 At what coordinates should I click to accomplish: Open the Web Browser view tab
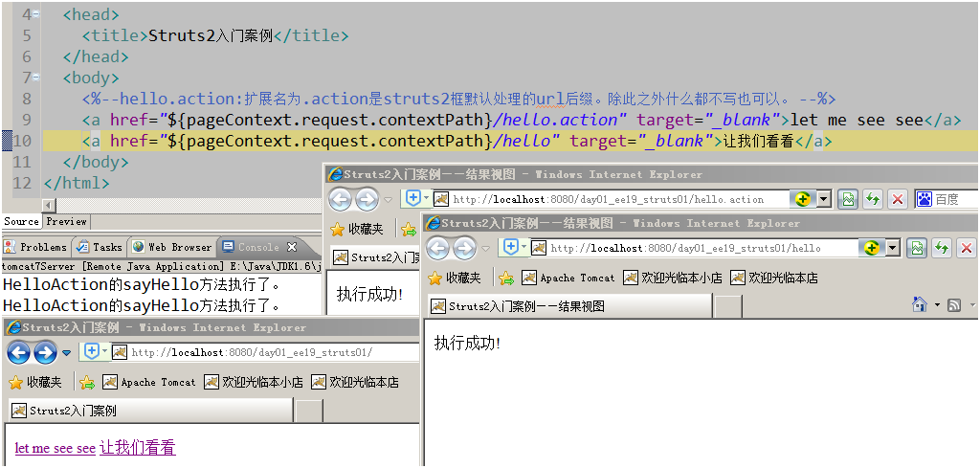[x=172, y=247]
